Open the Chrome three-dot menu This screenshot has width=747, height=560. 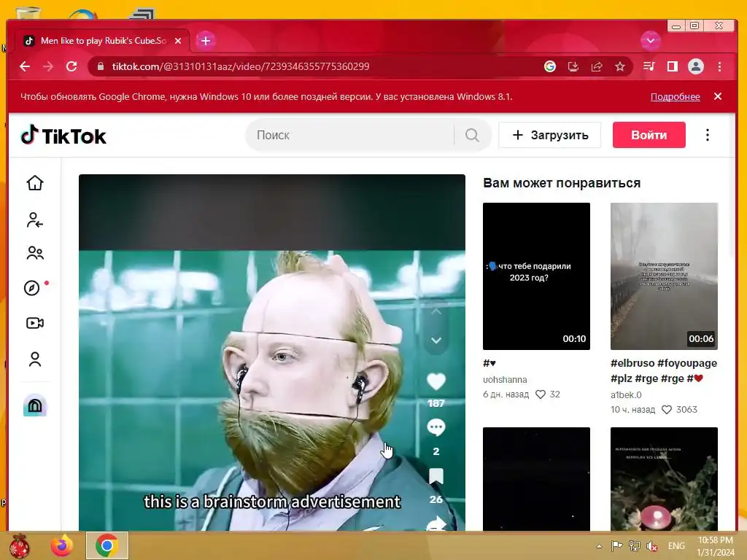719,66
